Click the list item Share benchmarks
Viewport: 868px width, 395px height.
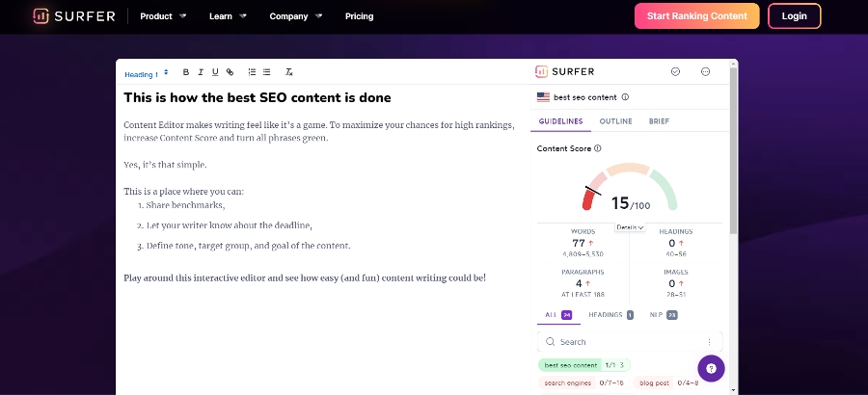[x=185, y=205]
